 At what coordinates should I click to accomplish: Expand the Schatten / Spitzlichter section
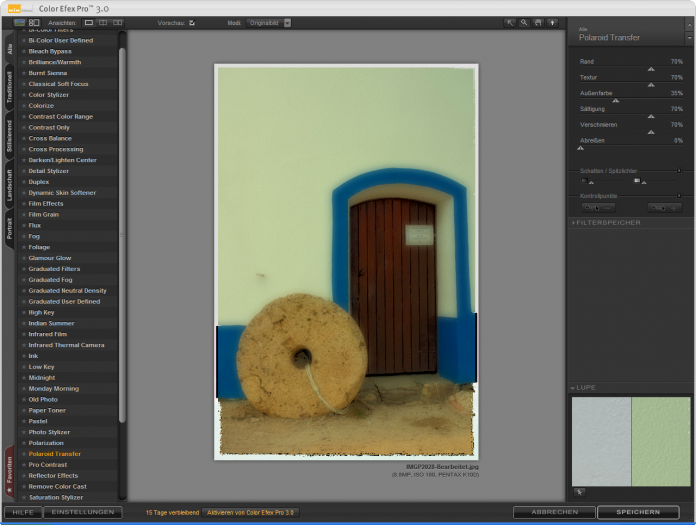pyautogui.click(x=679, y=171)
